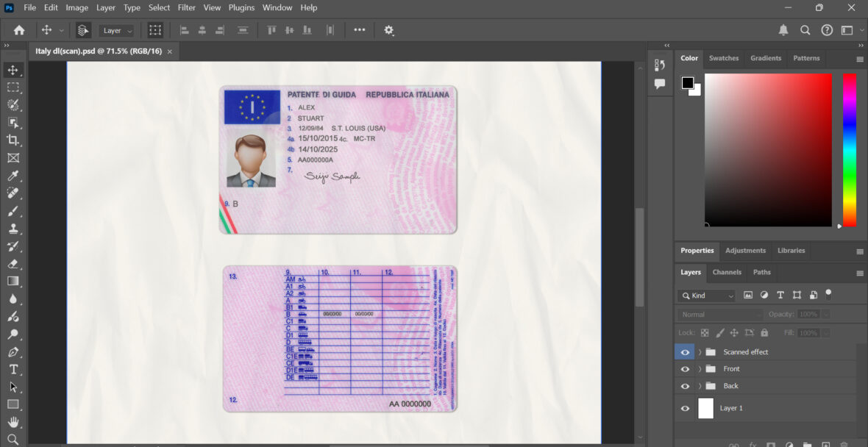Screen dimensions: 868x447
Task: Open the workspace switcher dropdown
Action: 851,30
